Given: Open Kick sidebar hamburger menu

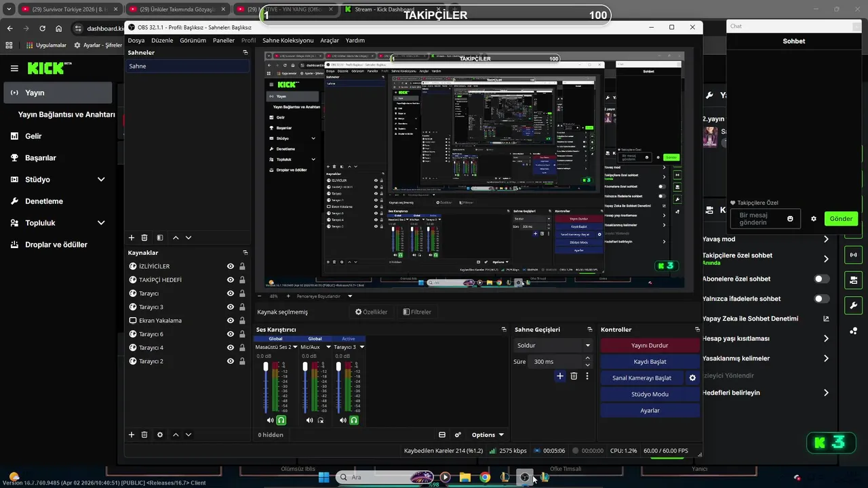Looking at the screenshot, I should 14,68.
